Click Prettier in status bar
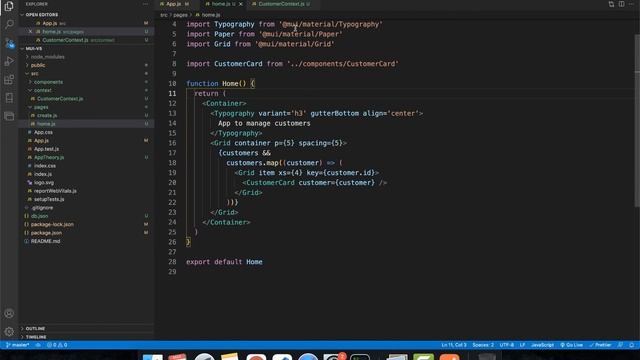This screenshot has width=640, height=360. coord(600,345)
